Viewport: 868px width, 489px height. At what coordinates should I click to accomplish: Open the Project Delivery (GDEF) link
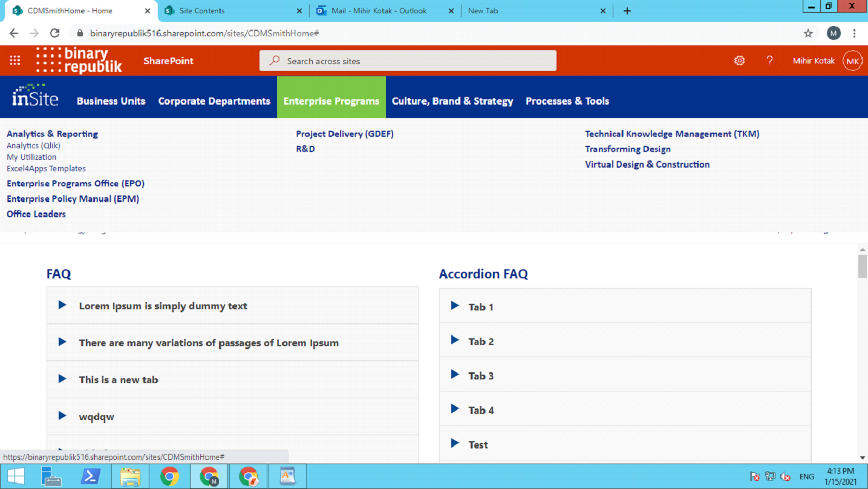click(x=345, y=134)
